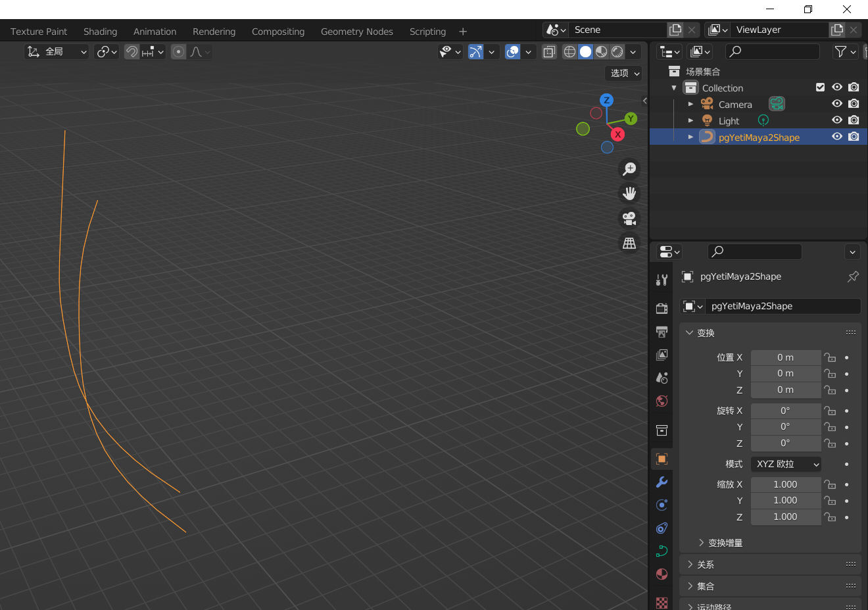Open the 全局 transform orientation dropdown
This screenshot has height=610, width=868.
57,52
